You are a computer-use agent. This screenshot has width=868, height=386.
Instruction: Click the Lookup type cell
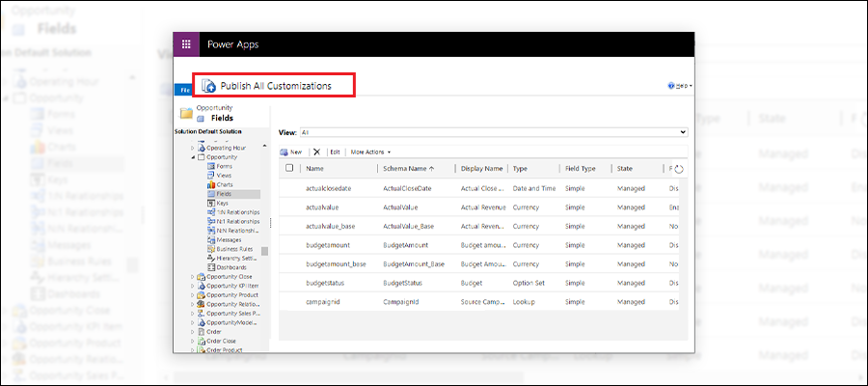(524, 302)
